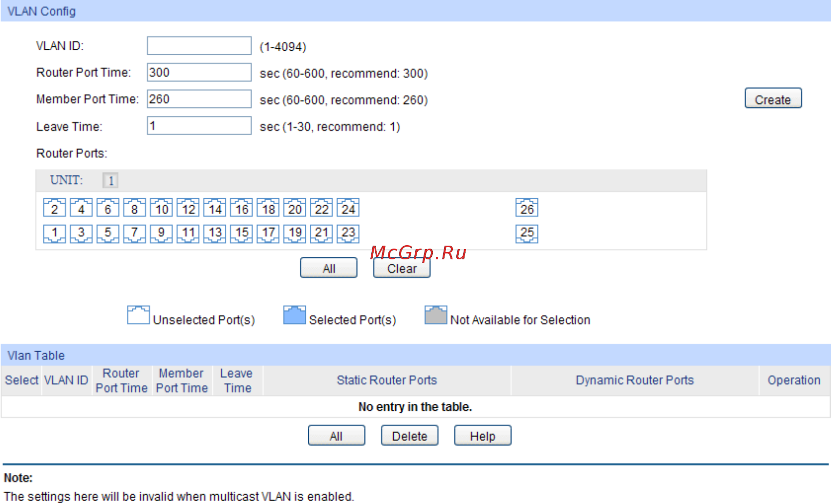The height and width of the screenshot is (504, 831).
Task: Select router port 7 icon
Action: pos(134,233)
